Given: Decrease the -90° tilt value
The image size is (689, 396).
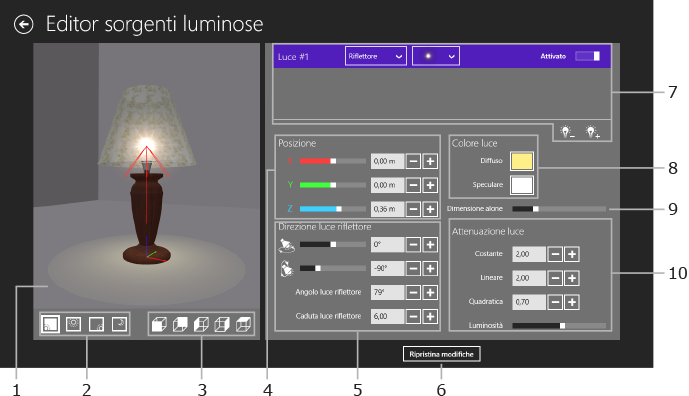Looking at the screenshot, I should [413, 268].
